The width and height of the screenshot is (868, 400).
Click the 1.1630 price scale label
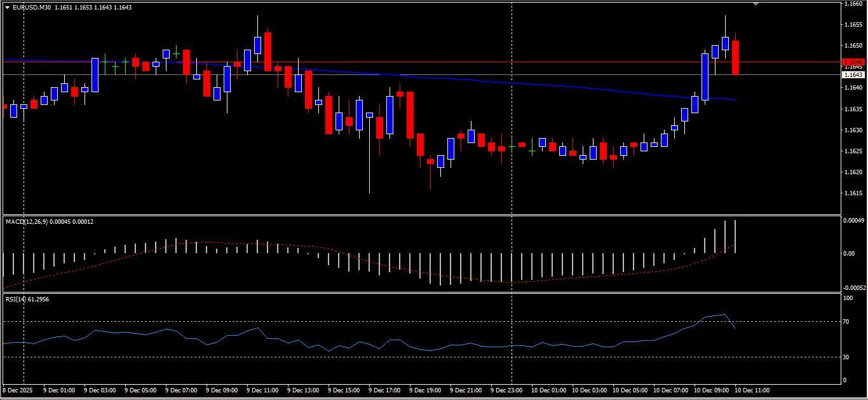853,130
